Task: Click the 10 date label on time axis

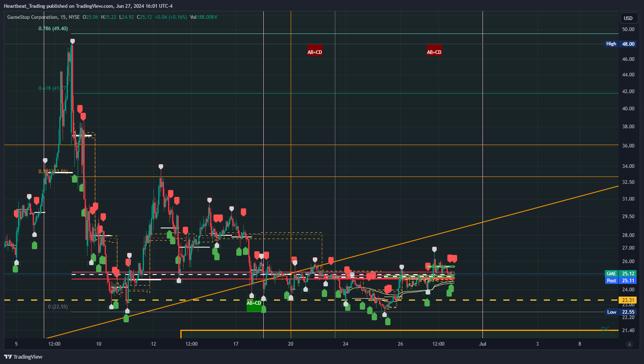Action: [99, 344]
